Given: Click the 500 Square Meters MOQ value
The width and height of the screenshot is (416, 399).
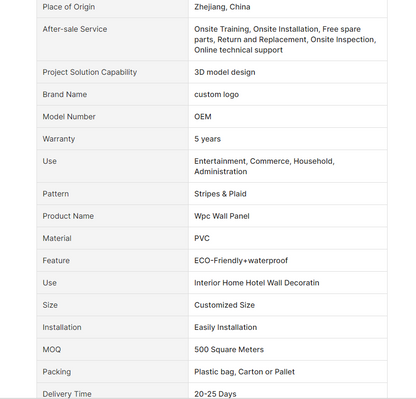Looking at the screenshot, I should click(x=229, y=349).
